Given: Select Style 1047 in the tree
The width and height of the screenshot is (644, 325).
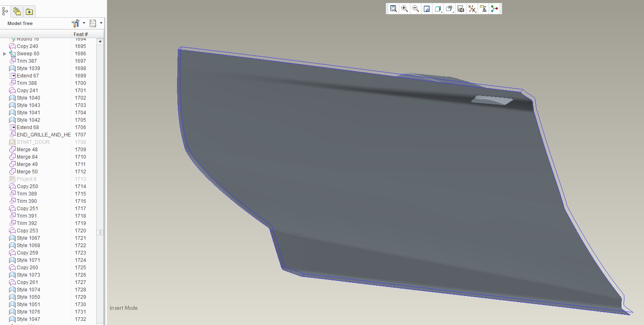Looking at the screenshot, I should (28, 319).
